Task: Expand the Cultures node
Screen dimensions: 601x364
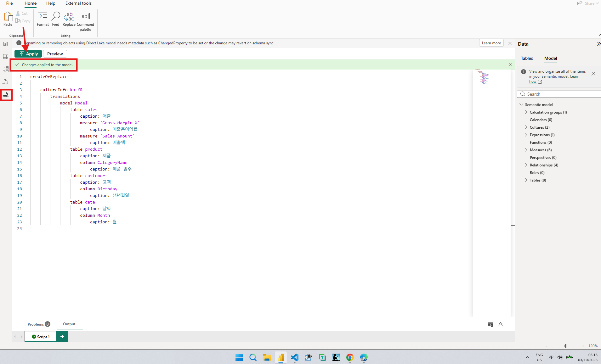Action: 526,127
